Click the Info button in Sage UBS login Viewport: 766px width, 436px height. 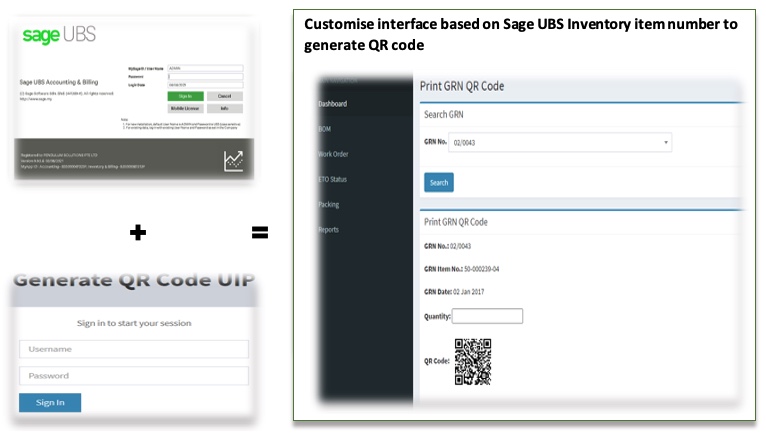tap(225, 109)
